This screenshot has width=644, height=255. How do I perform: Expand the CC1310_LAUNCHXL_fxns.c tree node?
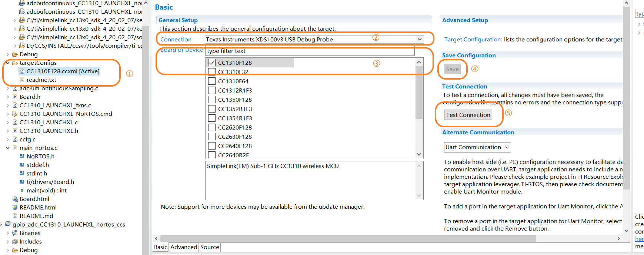[x=8, y=105]
